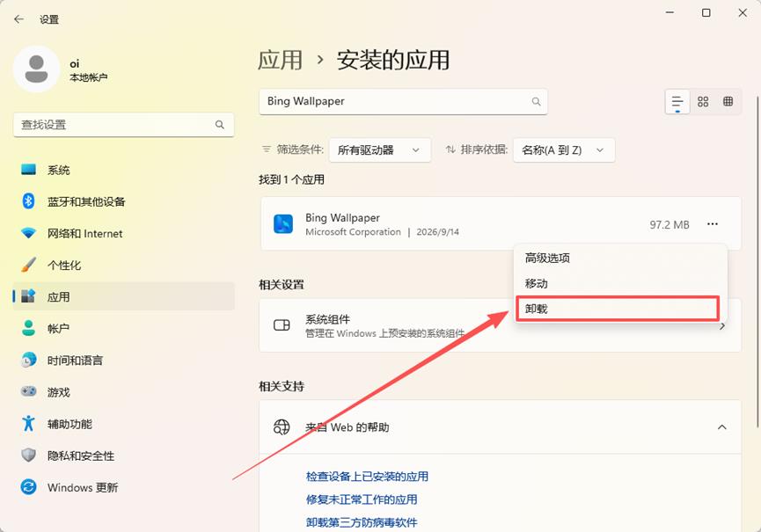Select 应用 in the sidebar

124,296
